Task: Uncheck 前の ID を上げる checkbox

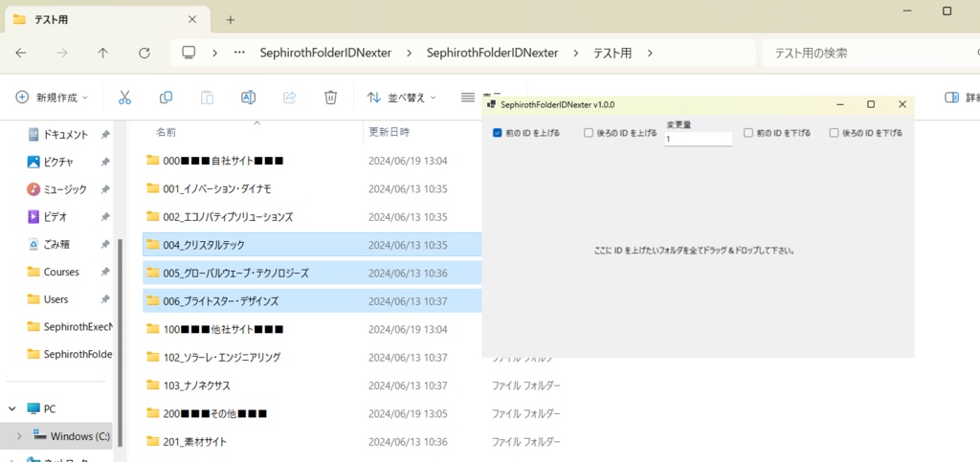Action: click(498, 133)
